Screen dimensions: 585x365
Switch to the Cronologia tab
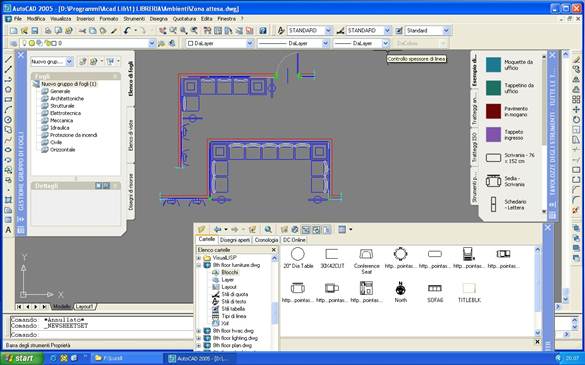(266, 240)
